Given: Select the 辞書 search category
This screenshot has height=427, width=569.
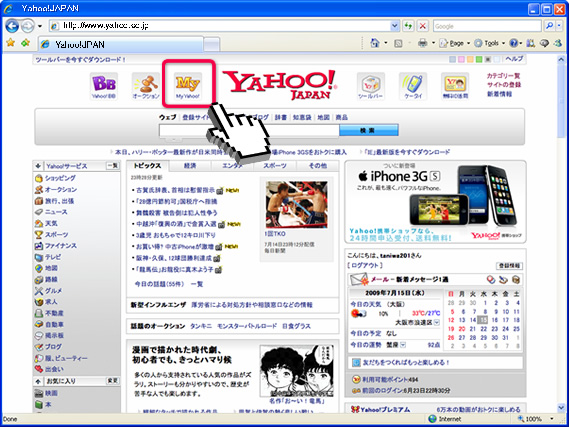Looking at the screenshot, I should click(281, 117).
